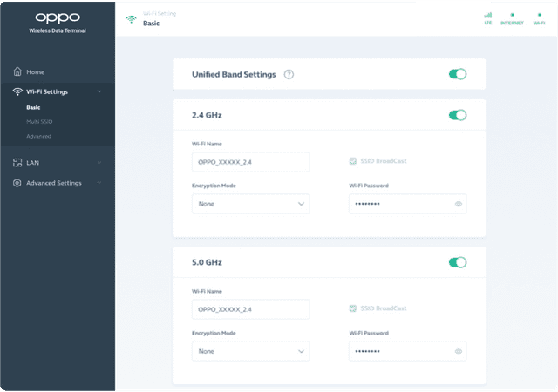The height and width of the screenshot is (392, 558).
Task: Go to Home in the sidebar
Action: coord(35,71)
